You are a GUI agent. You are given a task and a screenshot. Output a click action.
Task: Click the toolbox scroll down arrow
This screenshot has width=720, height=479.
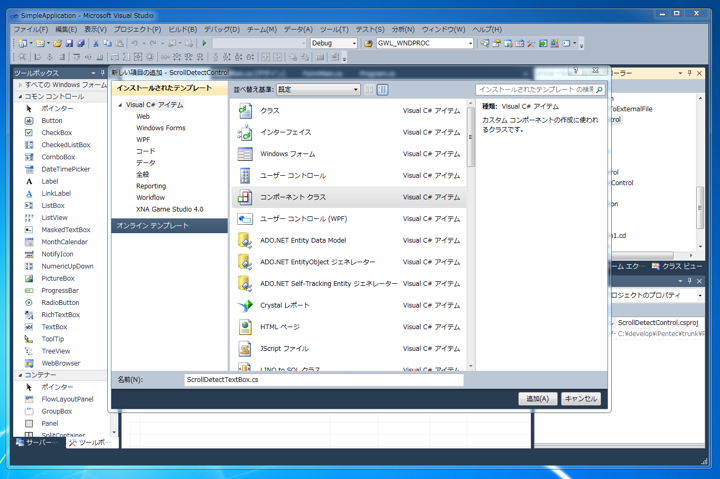pyautogui.click(x=113, y=432)
